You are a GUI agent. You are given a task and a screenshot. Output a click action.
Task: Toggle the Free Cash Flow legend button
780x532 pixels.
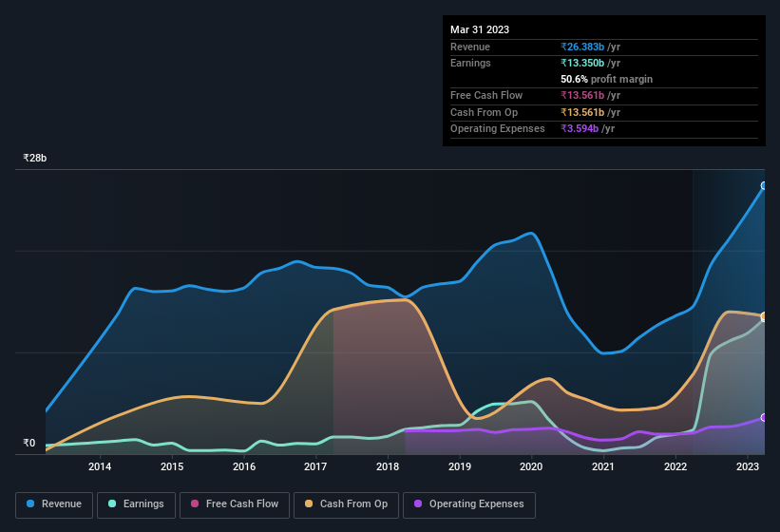coord(235,504)
